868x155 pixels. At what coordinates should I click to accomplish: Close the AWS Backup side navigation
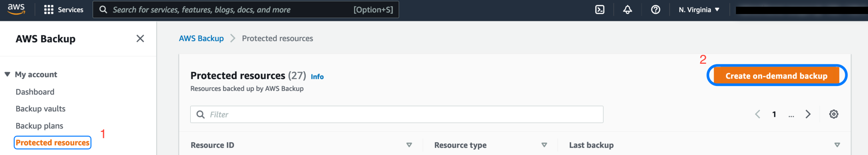point(140,39)
